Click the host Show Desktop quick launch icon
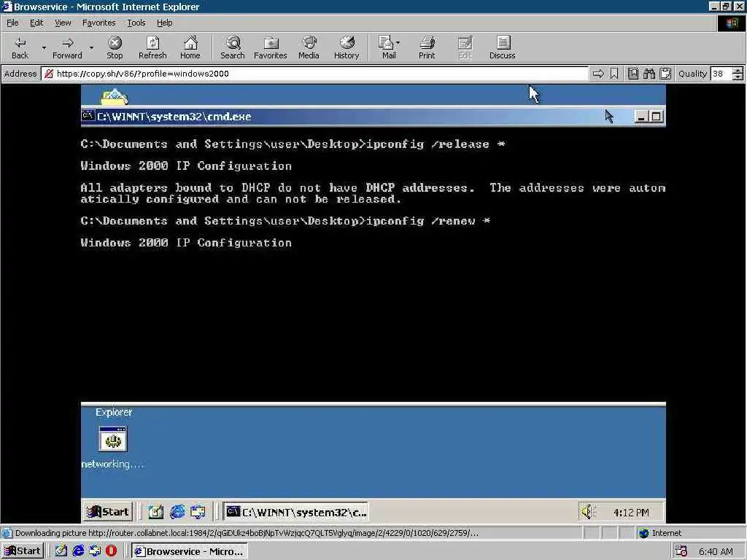This screenshot has height=560, width=747. coord(61,551)
